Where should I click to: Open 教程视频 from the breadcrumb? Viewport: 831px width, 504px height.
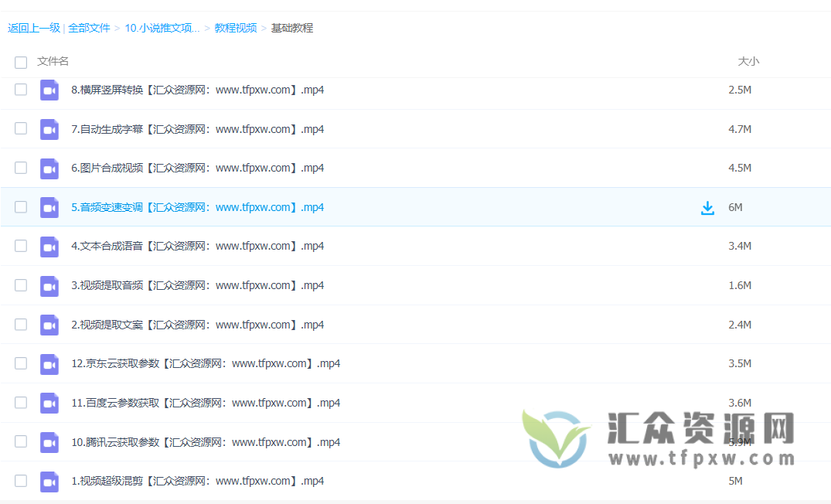[235, 28]
